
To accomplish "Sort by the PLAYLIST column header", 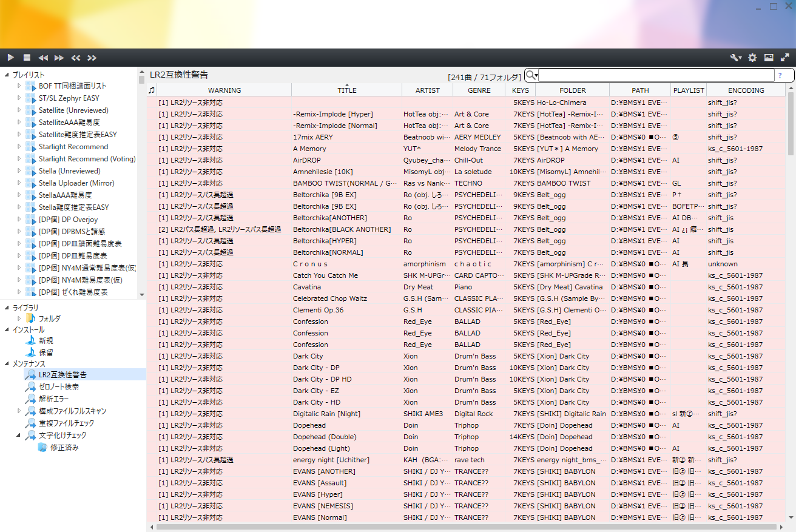I will click(689, 90).
